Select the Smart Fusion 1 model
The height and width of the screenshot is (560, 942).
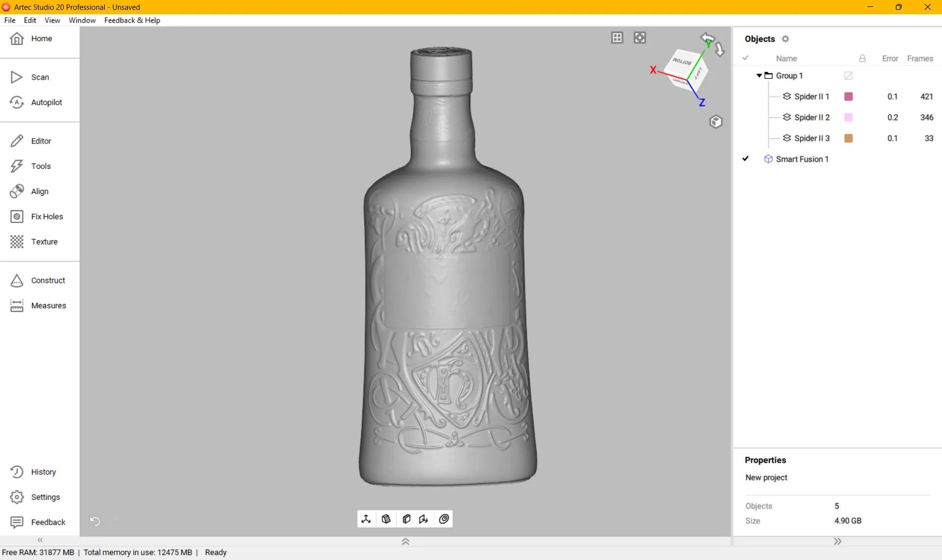(x=802, y=159)
